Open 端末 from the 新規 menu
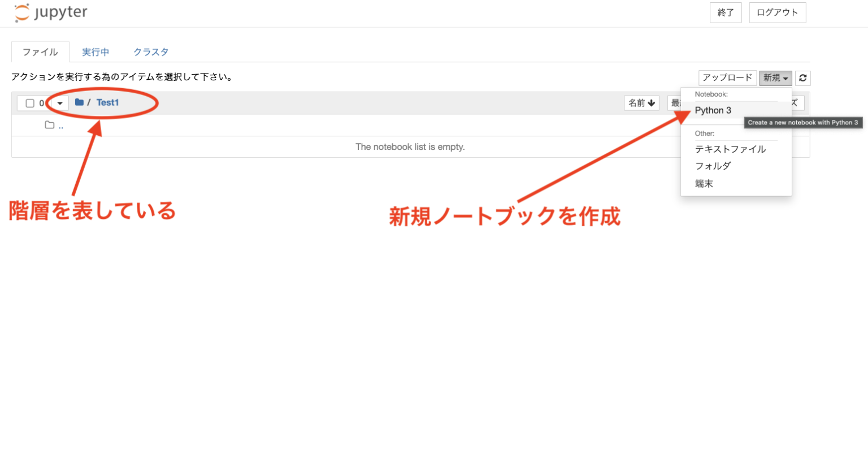 pyautogui.click(x=704, y=183)
